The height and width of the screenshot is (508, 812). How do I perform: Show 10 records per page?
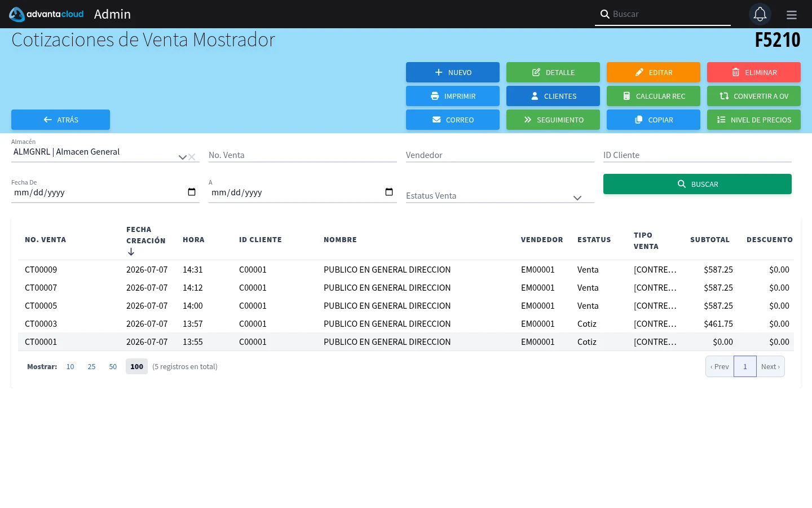click(x=70, y=367)
